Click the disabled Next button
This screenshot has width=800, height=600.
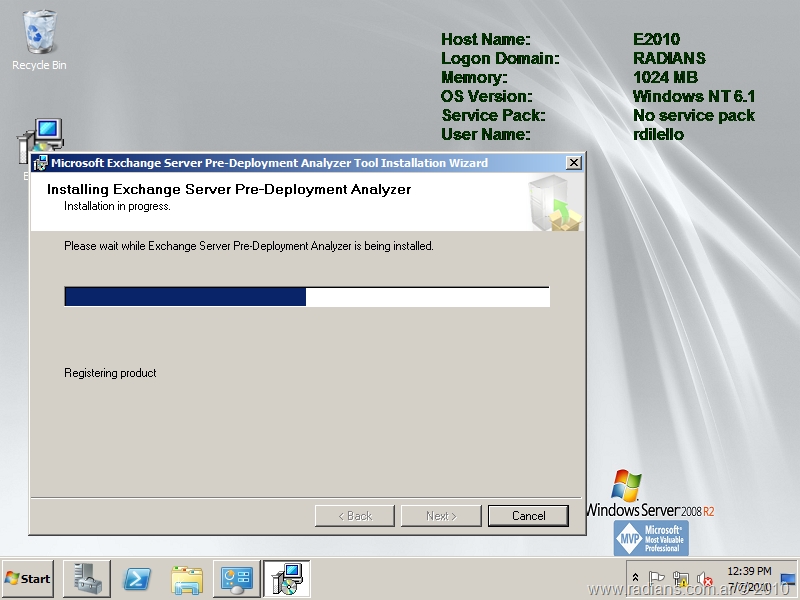click(441, 516)
